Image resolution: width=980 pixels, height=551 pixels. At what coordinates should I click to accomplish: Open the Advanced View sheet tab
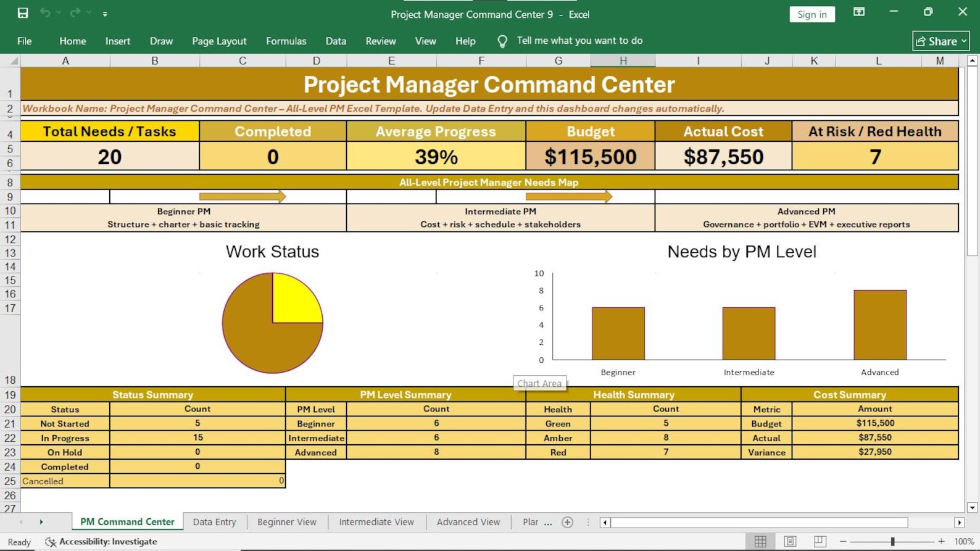(x=468, y=522)
